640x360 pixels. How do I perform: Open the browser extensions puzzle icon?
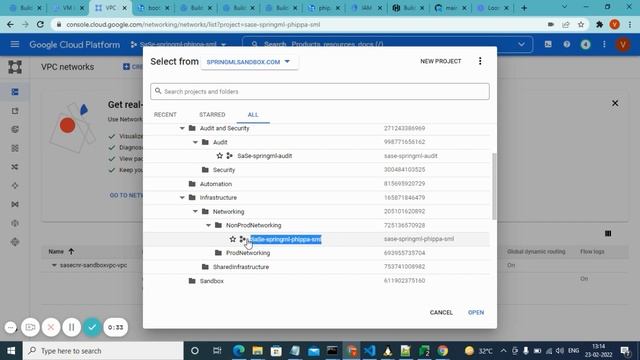tap(599, 24)
